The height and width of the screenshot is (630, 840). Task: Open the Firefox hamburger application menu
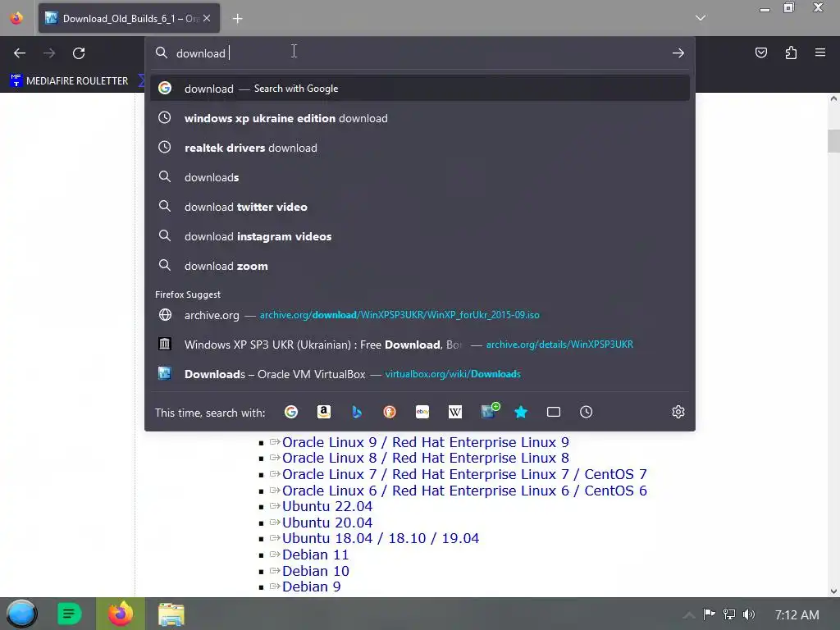(819, 52)
